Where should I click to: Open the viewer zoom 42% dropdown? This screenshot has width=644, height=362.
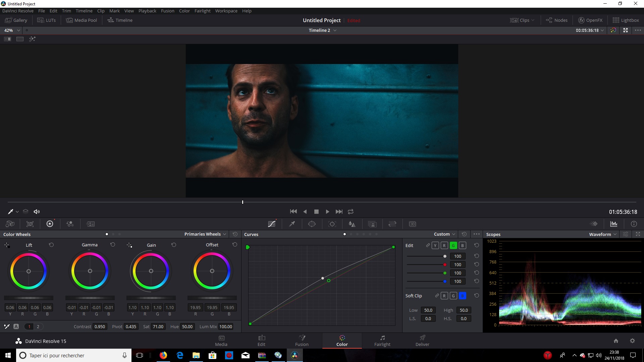pyautogui.click(x=12, y=30)
